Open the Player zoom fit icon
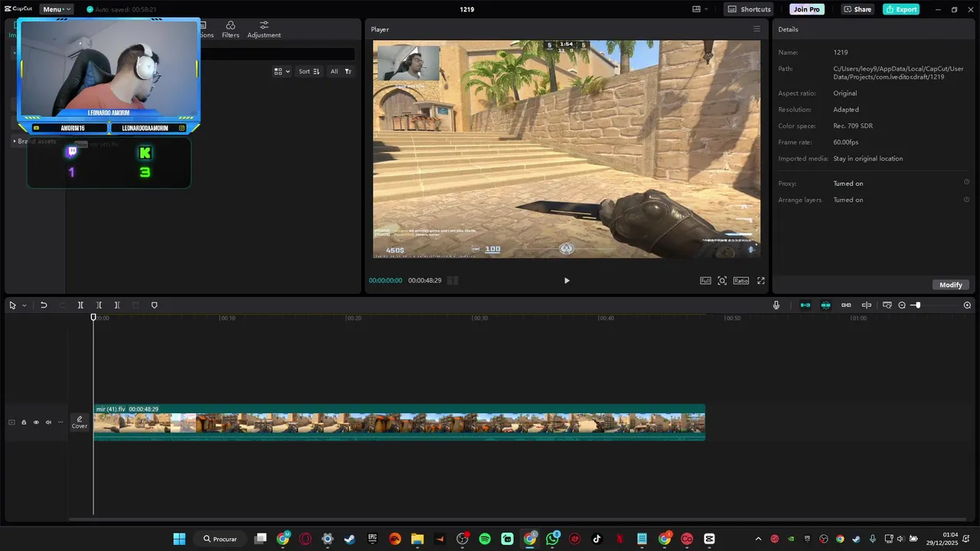This screenshot has width=980, height=551. (722, 281)
